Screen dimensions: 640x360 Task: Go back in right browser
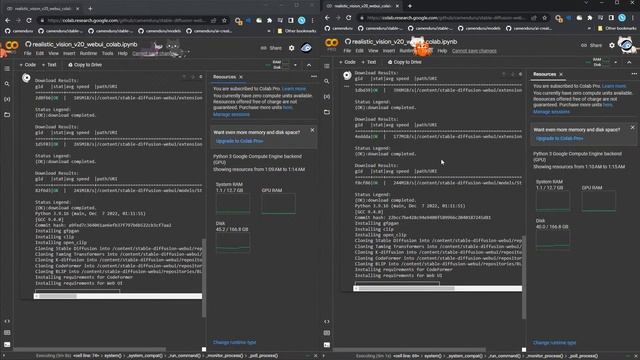pyautogui.click(x=327, y=18)
